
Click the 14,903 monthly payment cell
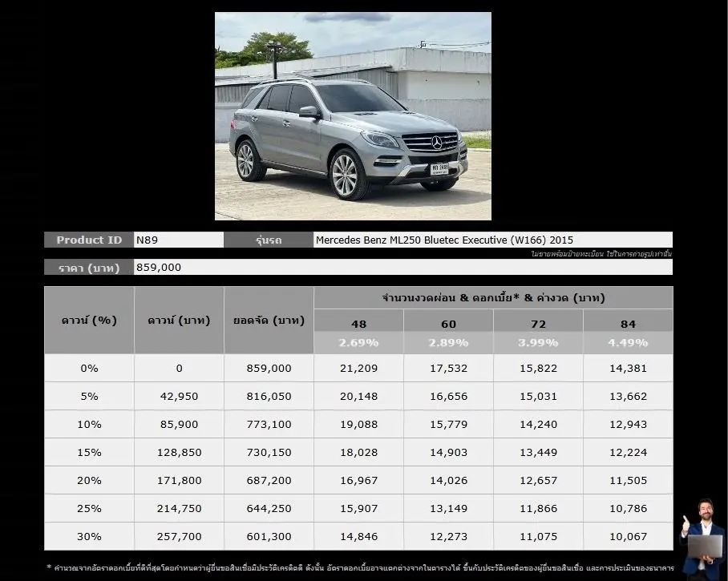pos(448,453)
